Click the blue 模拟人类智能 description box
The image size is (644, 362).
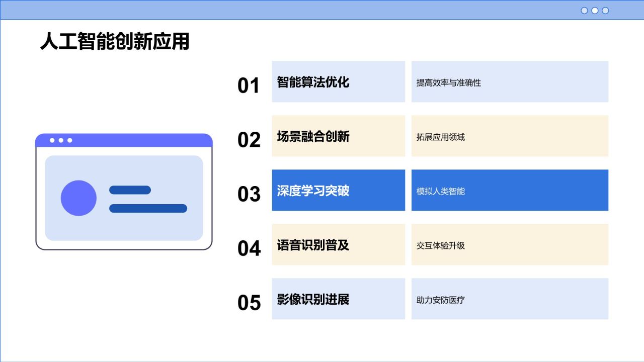510,191
